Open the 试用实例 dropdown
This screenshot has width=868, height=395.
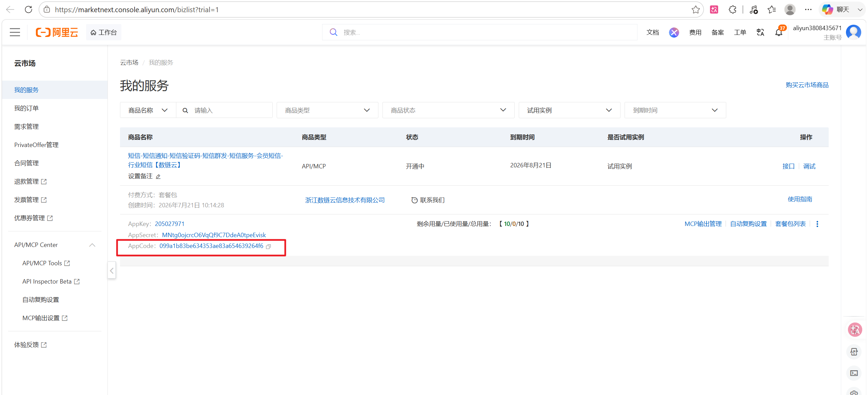[x=570, y=110]
